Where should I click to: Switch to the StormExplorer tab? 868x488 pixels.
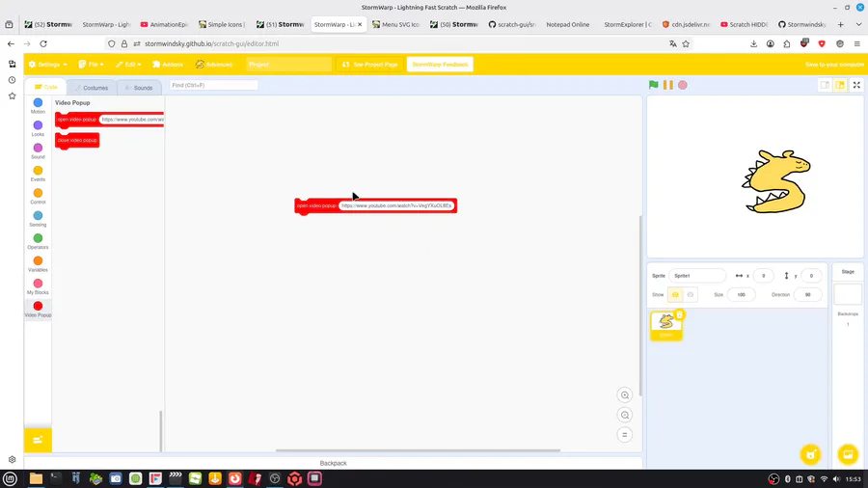[627, 24]
